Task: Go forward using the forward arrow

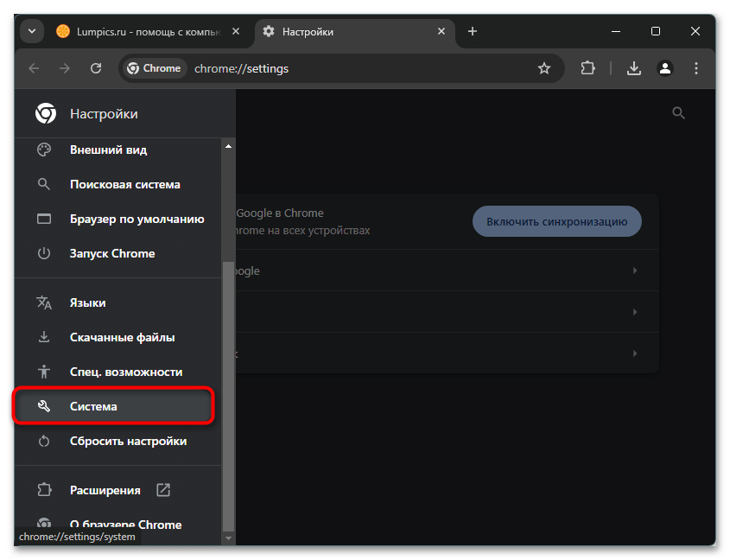Action: coord(65,68)
